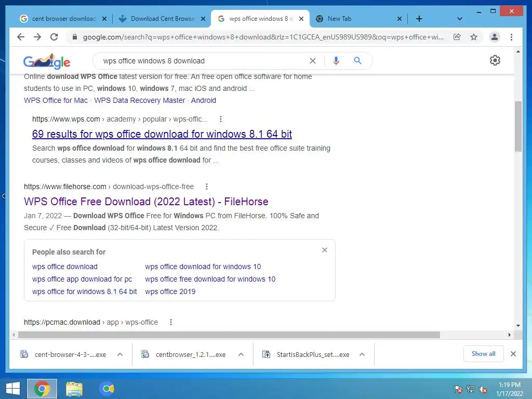Open a new browser tab
Viewport: 532px width, 399px height.
(x=419, y=19)
